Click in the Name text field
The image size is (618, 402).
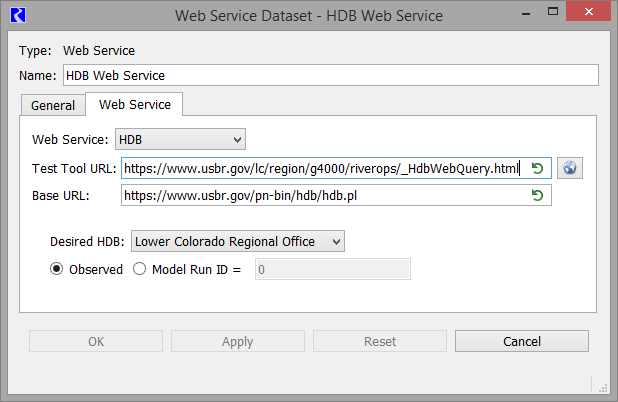[330, 75]
